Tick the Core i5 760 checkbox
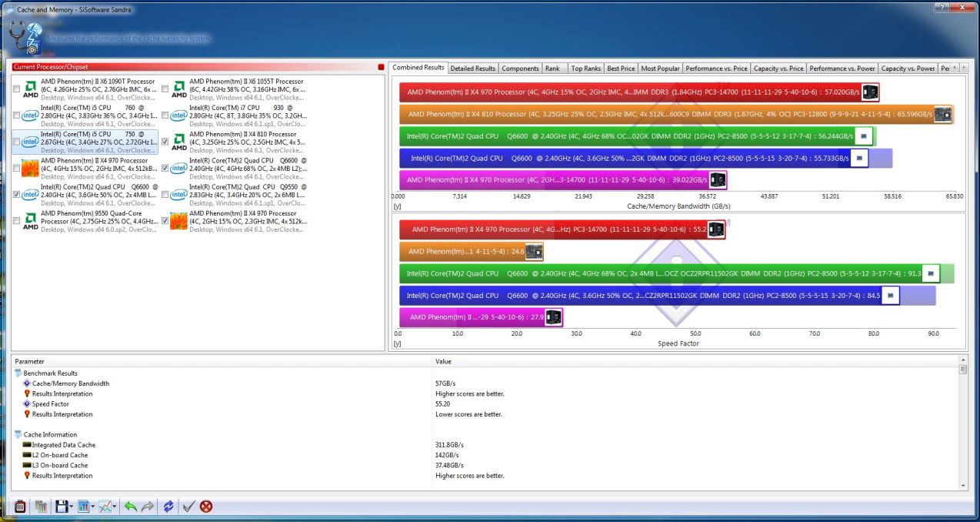The image size is (980, 522). click(17, 115)
